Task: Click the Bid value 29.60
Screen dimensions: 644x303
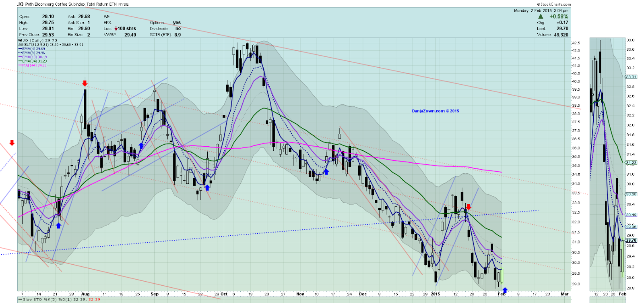Action: tap(84, 29)
